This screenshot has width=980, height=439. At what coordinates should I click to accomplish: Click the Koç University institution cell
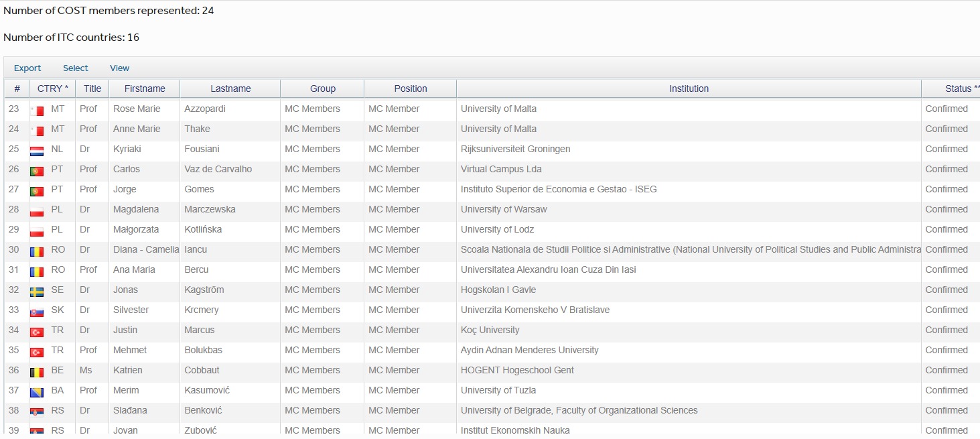(490, 330)
